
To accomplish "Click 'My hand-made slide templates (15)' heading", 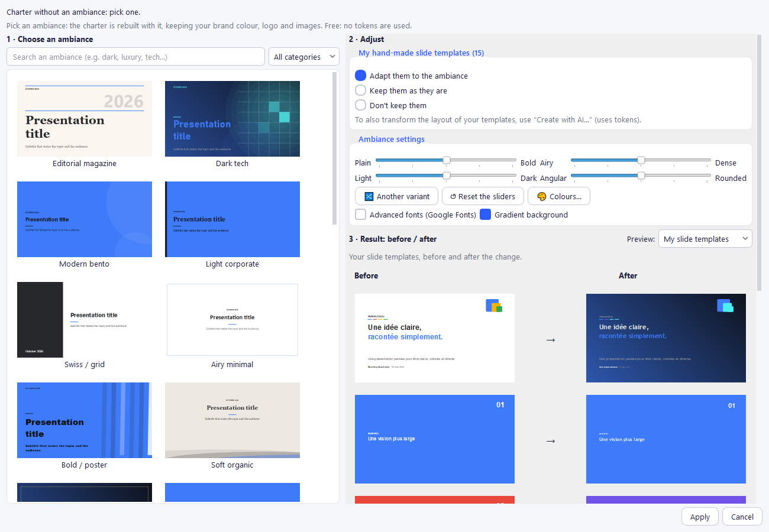I will (421, 53).
